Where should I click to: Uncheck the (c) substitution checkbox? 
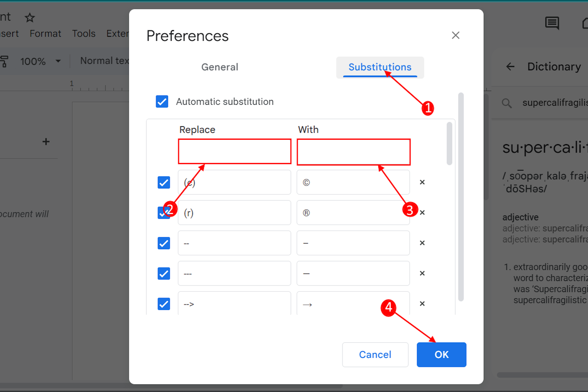coord(164,183)
